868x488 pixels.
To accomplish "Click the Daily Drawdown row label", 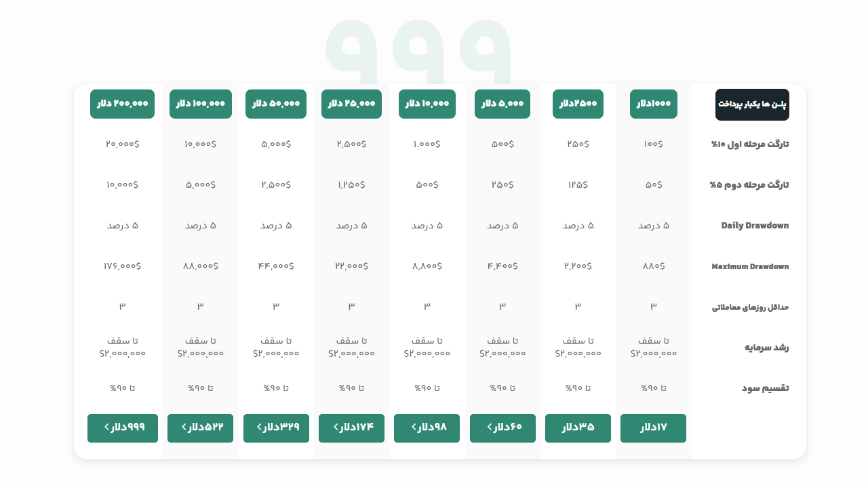I will [x=755, y=226].
